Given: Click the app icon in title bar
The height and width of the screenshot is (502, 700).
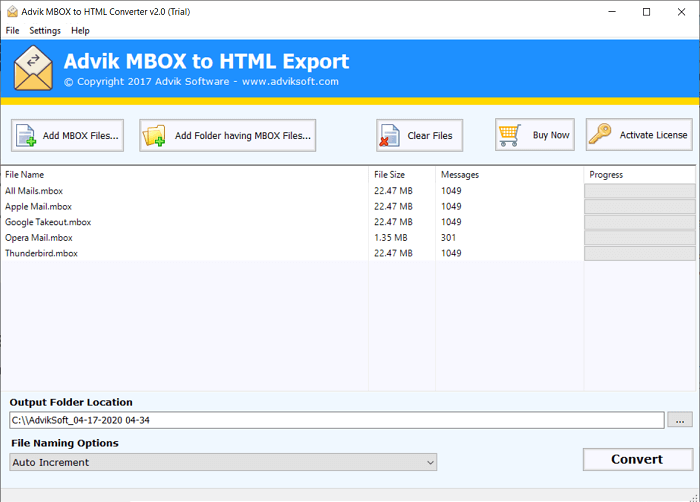Looking at the screenshot, I should click(12, 12).
